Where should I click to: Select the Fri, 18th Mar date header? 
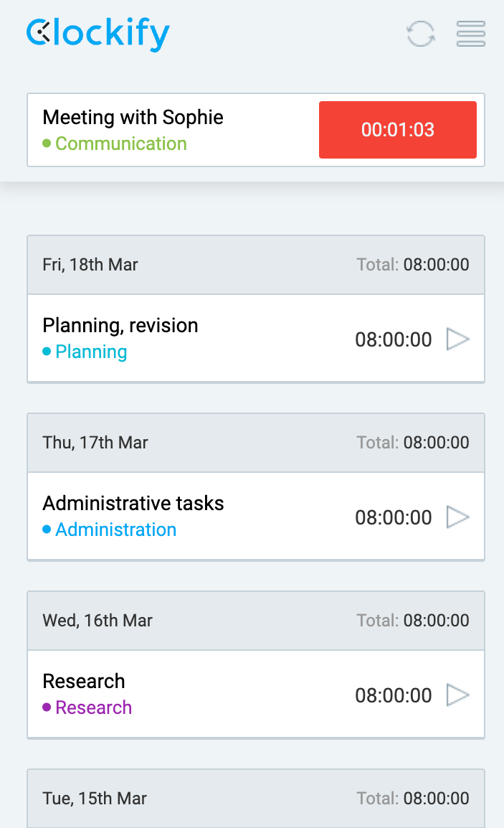click(x=90, y=265)
